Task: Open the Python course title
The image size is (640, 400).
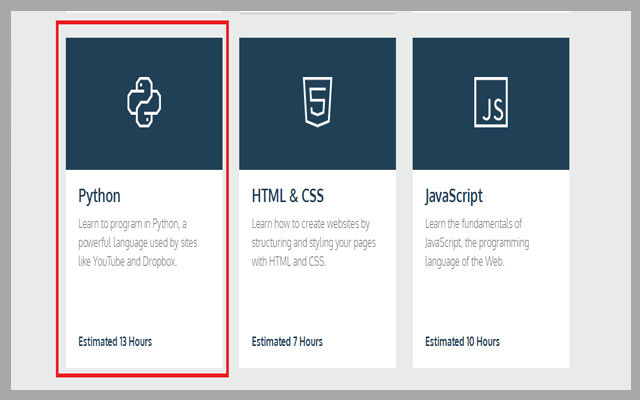Action: click(x=99, y=196)
